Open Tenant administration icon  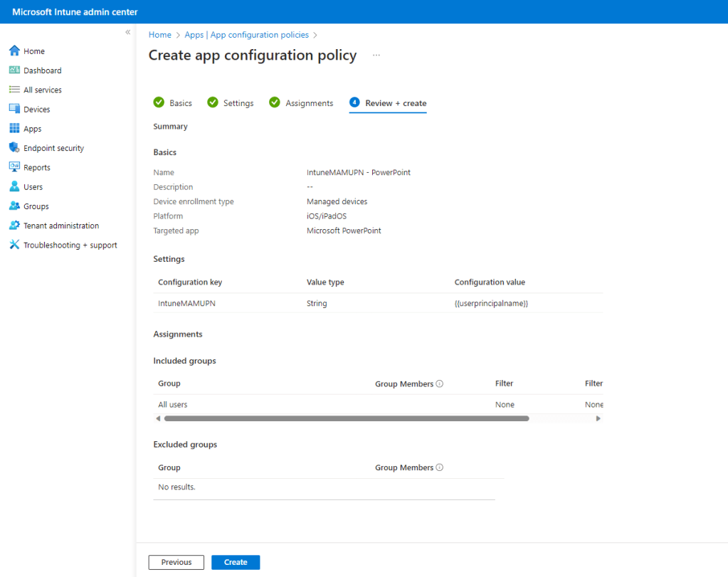coord(14,226)
